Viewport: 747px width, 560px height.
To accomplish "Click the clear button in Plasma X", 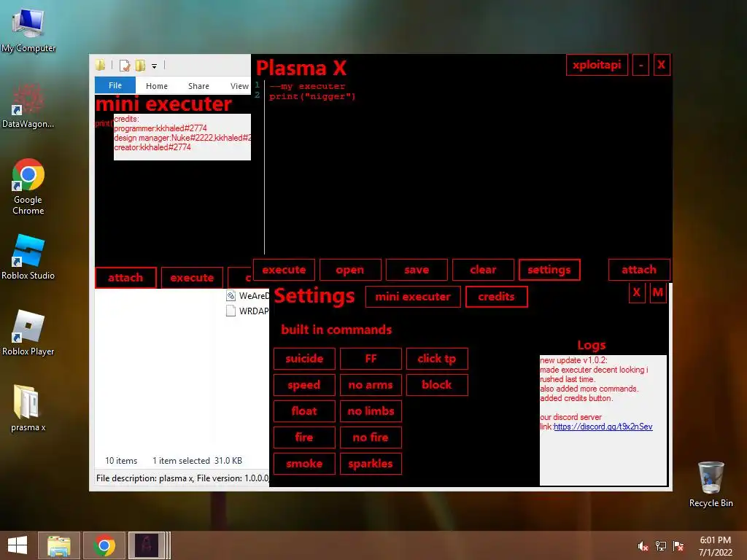I will 483,270.
